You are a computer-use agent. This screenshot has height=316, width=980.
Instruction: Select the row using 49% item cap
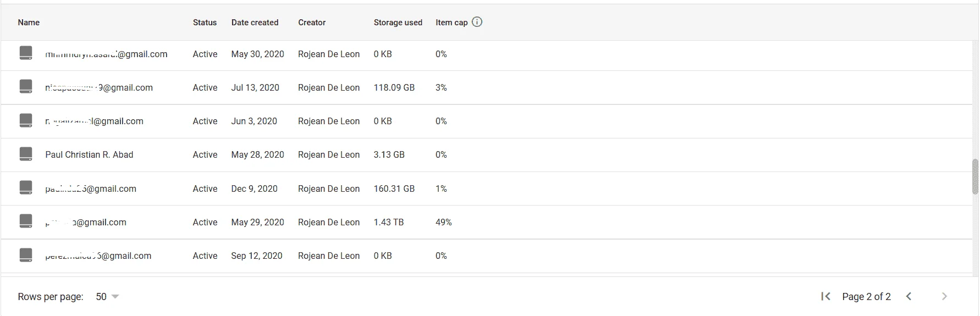pyautogui.click(x=487, y=222)
